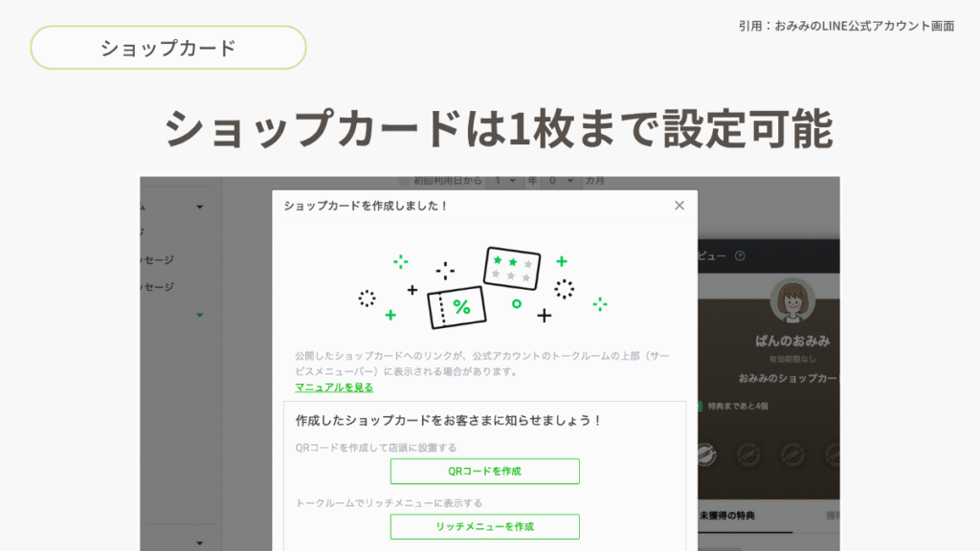Click the profile avatar in the card preview
The height and width of the screenshot is (551, 980).
click(792, 302)
